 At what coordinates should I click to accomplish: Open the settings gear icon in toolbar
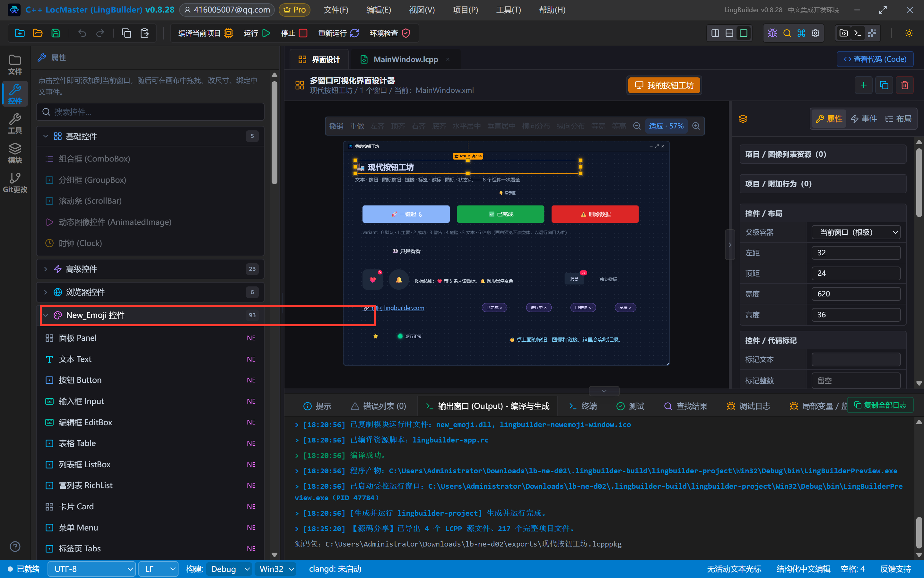[815, 33]
